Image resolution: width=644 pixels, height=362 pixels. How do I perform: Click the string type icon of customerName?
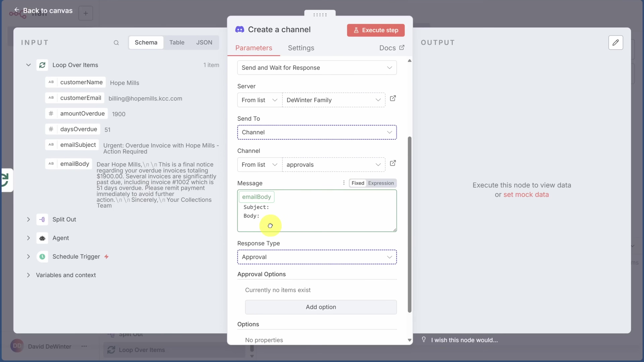(51, 82)
